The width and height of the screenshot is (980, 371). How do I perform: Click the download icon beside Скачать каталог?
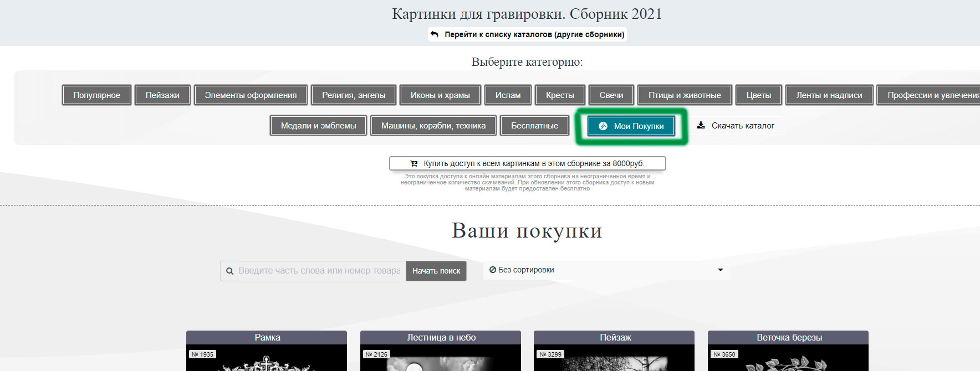701,125
